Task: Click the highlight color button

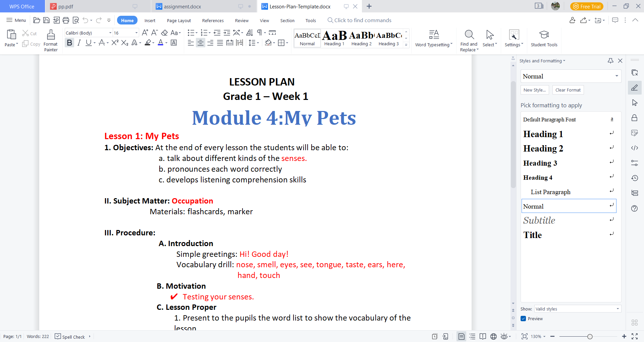Action: (148, 43)
